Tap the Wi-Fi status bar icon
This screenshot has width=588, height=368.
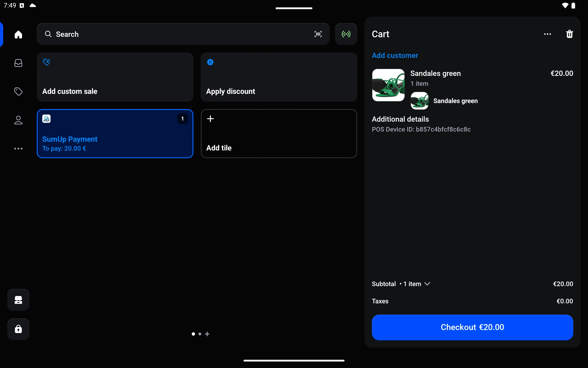point(565,5)
